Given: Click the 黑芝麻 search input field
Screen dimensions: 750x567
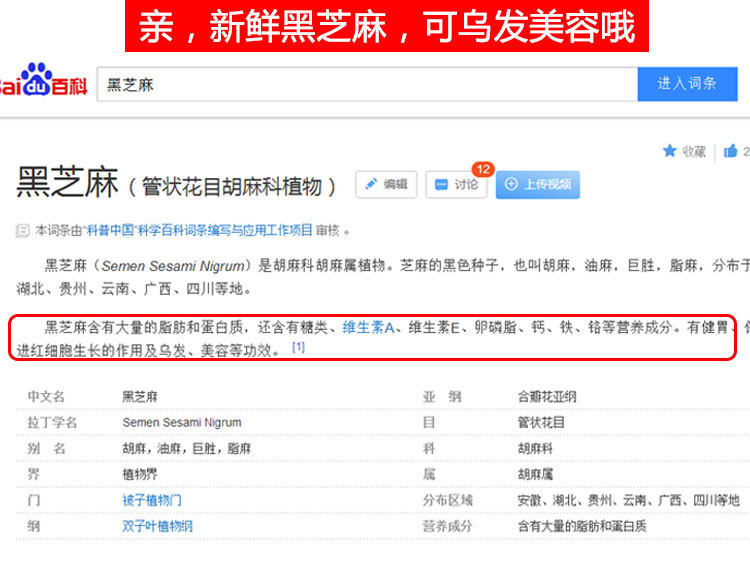Looking at the screenshot, I should [367, 84].
